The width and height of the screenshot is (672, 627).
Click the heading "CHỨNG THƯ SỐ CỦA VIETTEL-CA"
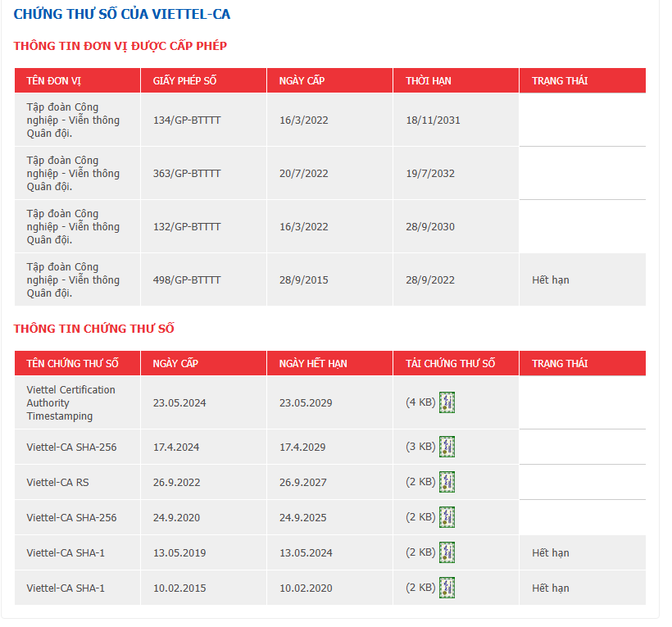coord(122,14)
